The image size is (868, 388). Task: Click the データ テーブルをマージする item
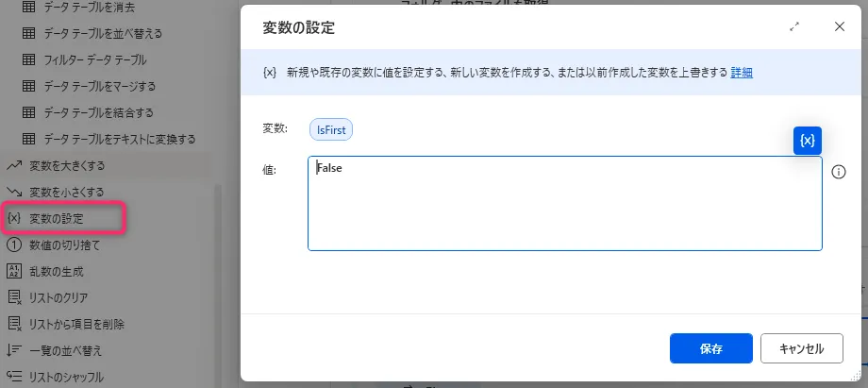[x=99, y=87]
